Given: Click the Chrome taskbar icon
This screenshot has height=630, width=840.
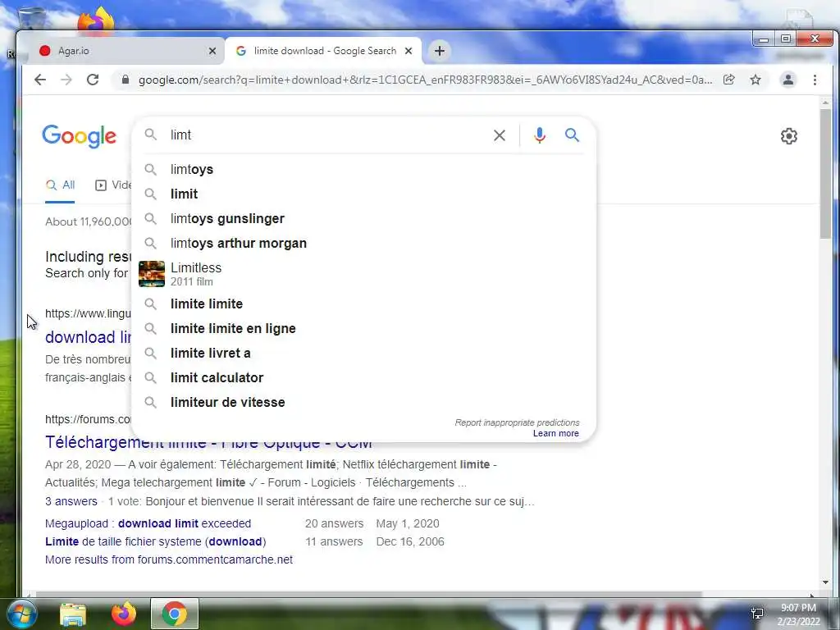Looking at the screenshot, I should [175, 614].
